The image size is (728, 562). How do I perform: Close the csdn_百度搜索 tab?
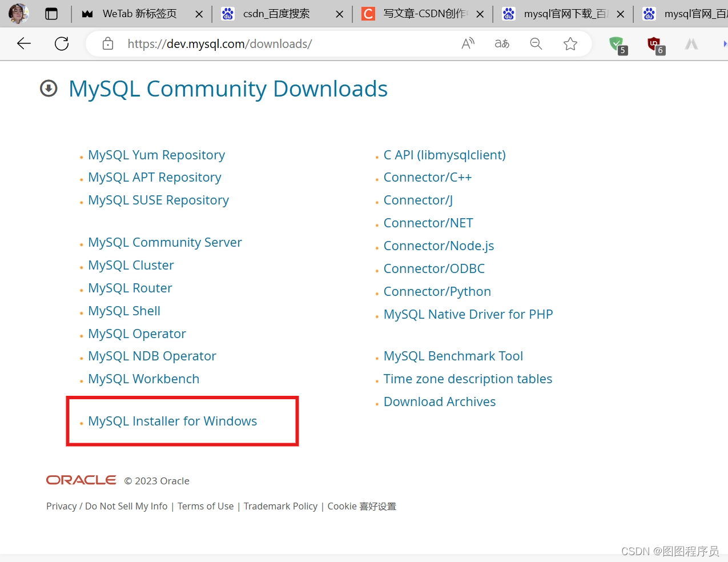tap(340, 14)
